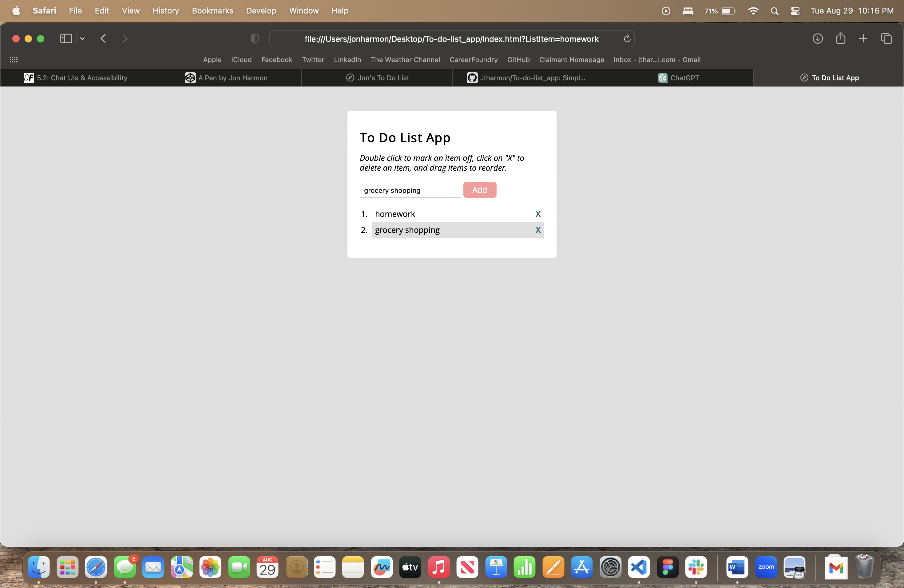This screenshot has width=904, height=588.
Task: Open System Settings from the Dock
Action: [x=610, y=567]
